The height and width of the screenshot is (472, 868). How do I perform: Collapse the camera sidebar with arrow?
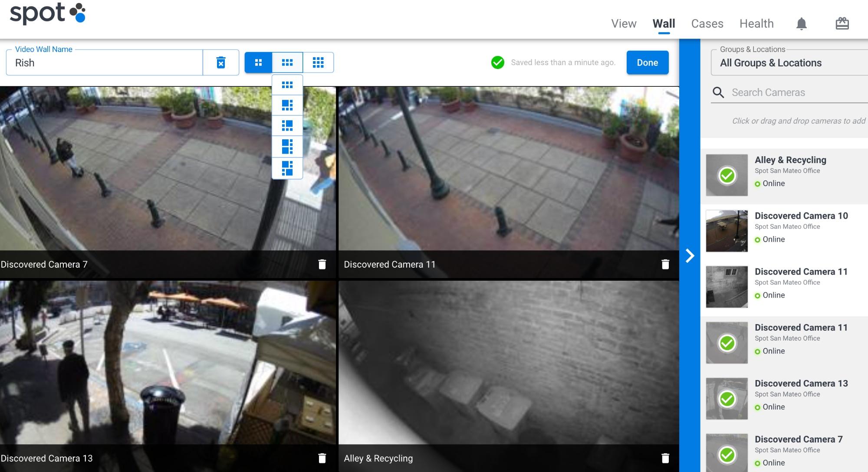690,256
